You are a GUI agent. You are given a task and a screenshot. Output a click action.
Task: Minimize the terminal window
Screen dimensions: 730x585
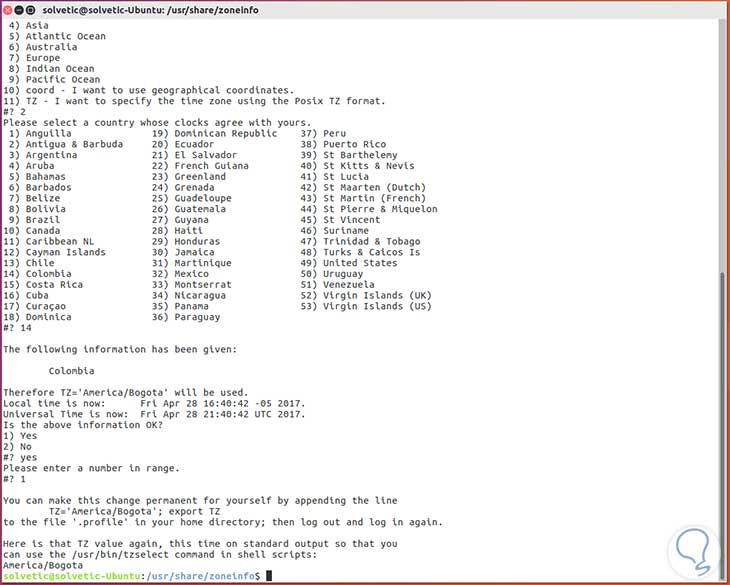tap(19, 10)
